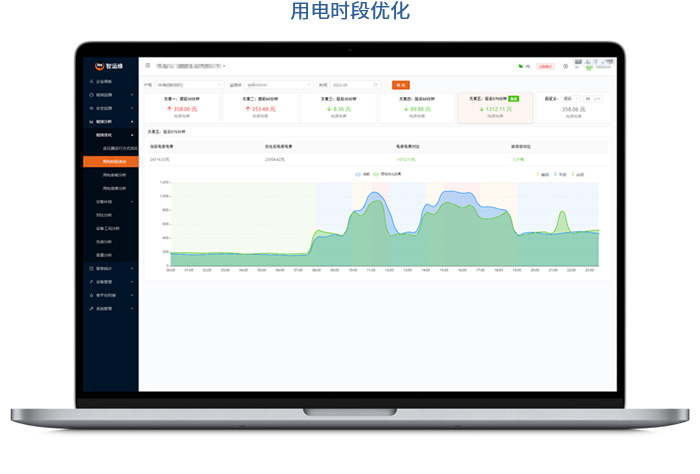This screenshot has width=700, height=474.
Task: Click the 23004.42元 optimized fee cell
Action: coord(275,159)
